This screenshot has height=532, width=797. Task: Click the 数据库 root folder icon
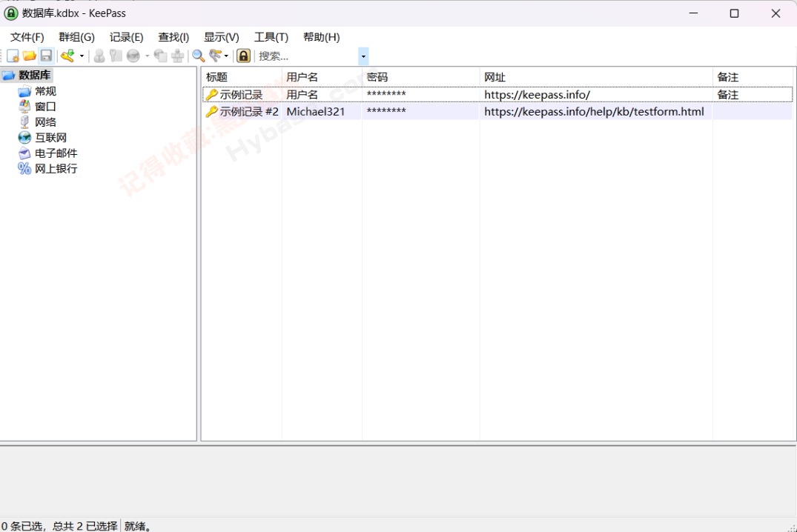coord(9,75)
